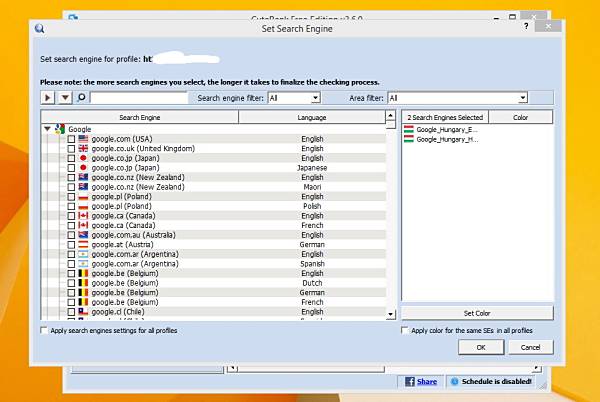Click the list scrollbar down arrow

[390, 314]
